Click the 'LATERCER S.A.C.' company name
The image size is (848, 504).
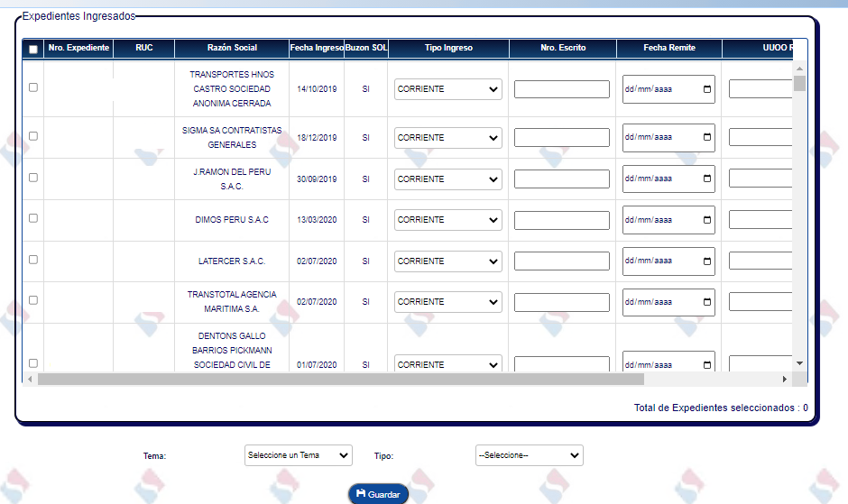232,261
